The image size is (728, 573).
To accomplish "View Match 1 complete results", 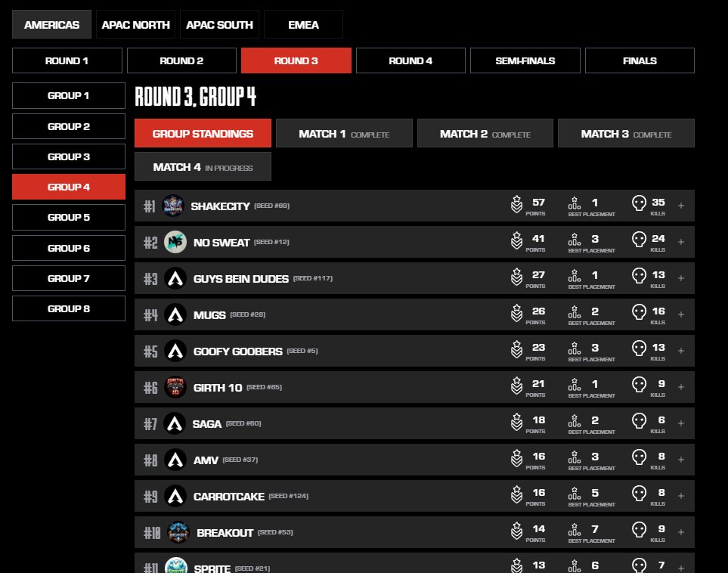I will click(344, 133).
